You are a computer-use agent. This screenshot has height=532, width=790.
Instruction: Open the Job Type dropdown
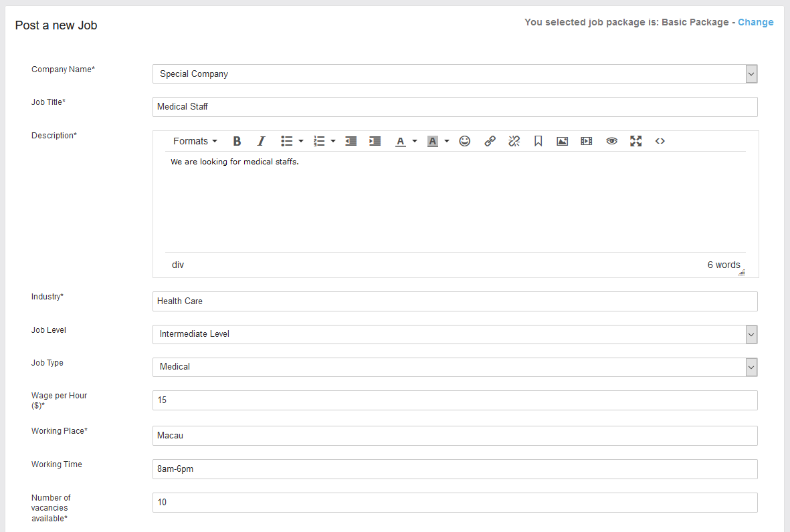751,367
